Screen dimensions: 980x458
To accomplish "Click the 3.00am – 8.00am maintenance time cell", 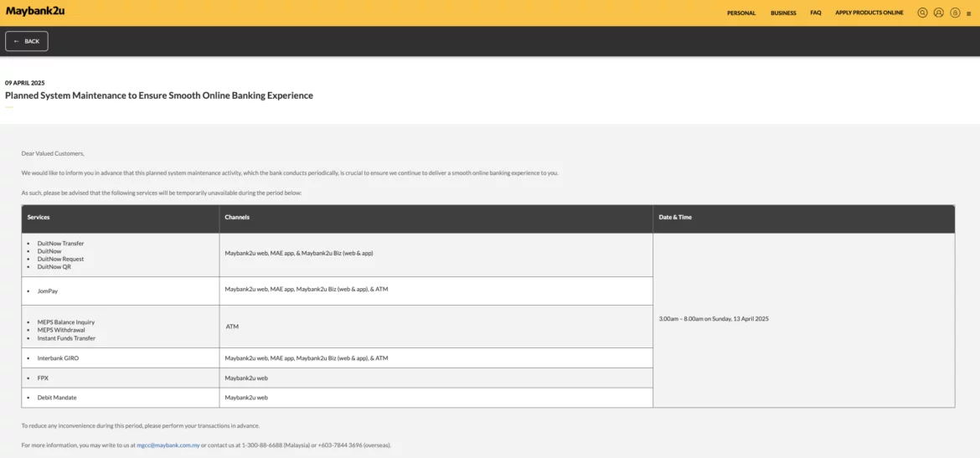I will [x=714, y=319].
